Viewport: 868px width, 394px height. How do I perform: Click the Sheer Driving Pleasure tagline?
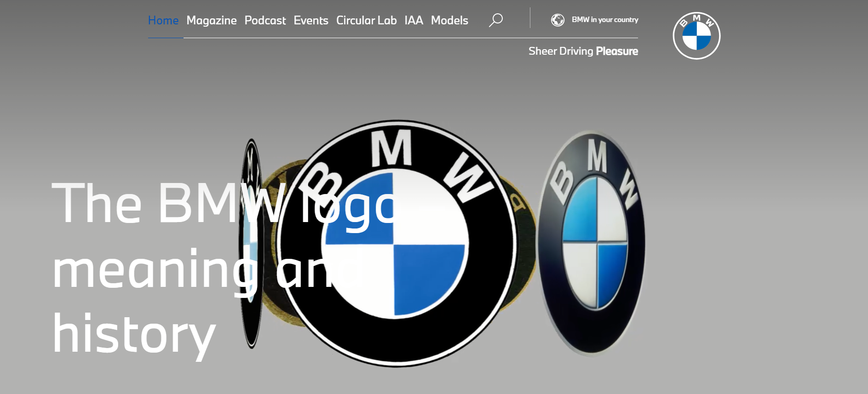(x=583, y=51)
